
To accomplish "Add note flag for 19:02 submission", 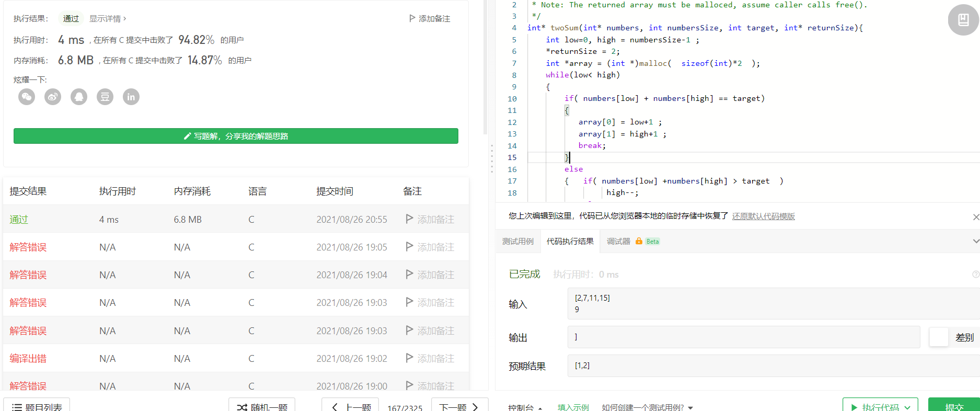I will (410, 358).
